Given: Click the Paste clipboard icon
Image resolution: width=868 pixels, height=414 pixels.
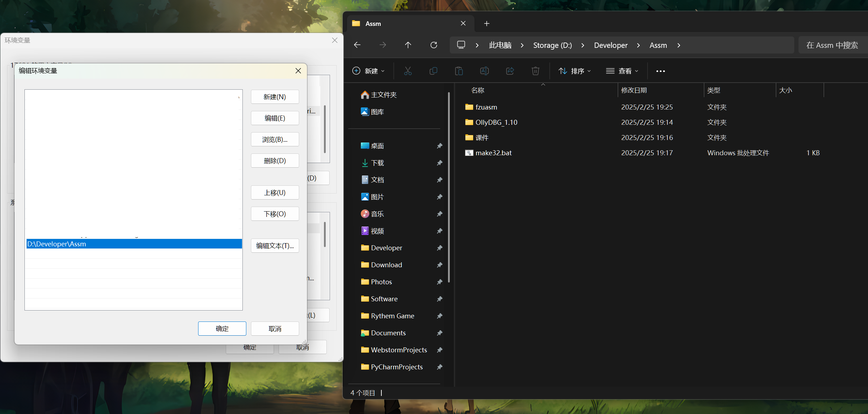Looking at the screenshot, I should pos(459,71).
